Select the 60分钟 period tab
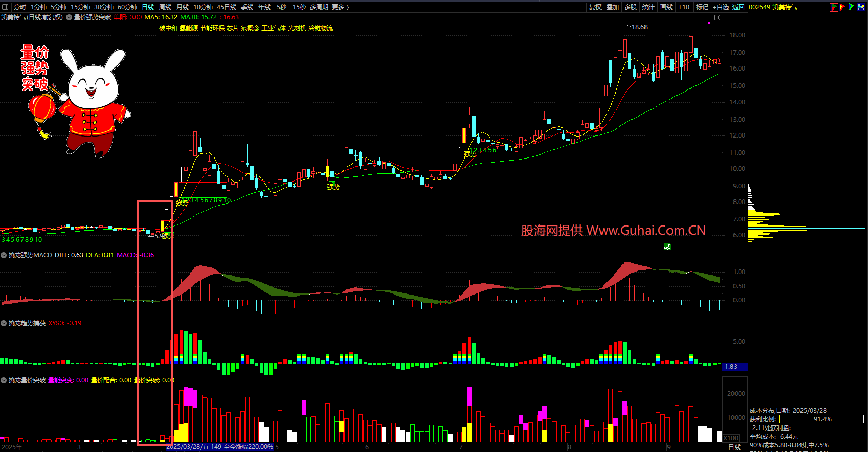 pos(127,7)
